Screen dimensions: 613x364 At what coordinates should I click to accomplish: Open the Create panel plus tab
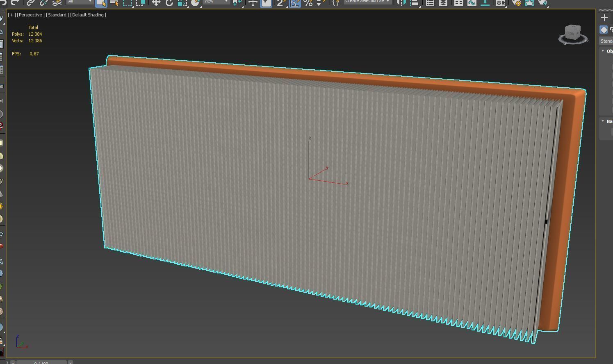pyautogui.click(x=604, y=18)
